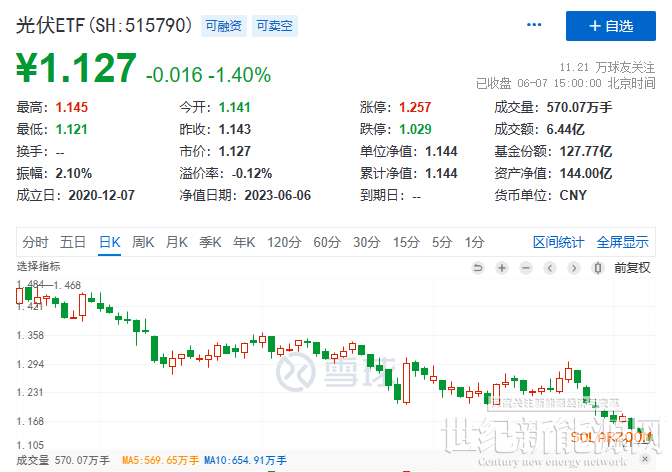
Task: Select the 周K chart tab
Action: coord(143,242)
